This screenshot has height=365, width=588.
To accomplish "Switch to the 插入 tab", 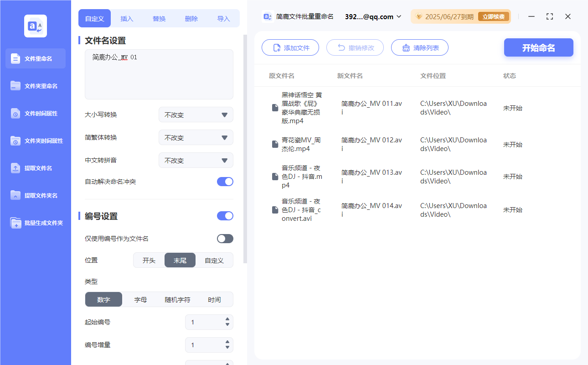I will (127, 18).
